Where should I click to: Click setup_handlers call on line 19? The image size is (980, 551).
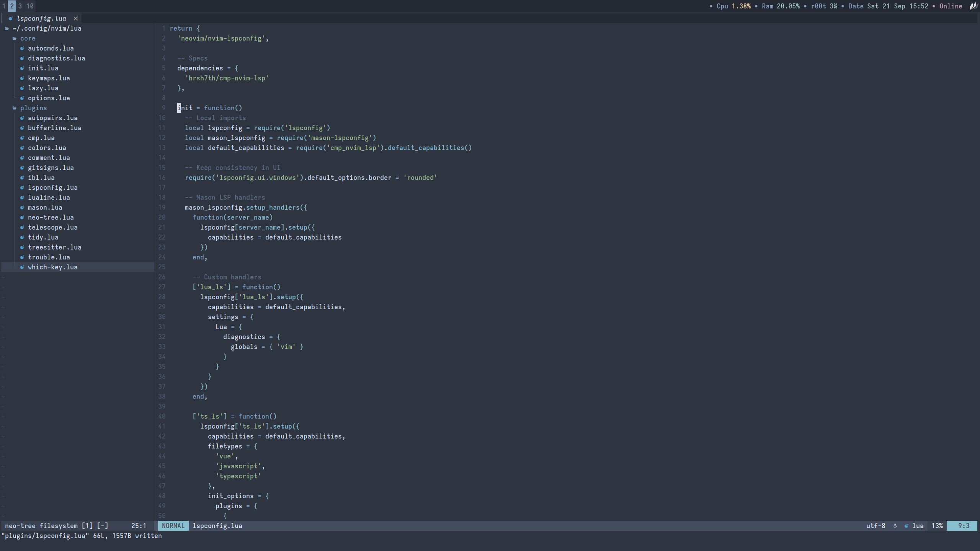coord(273,207)
